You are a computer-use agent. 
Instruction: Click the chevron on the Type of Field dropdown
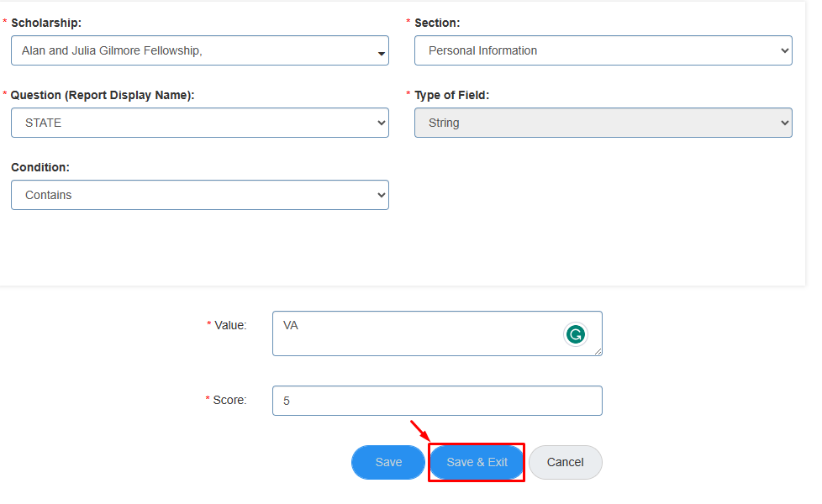pos(782,123)
